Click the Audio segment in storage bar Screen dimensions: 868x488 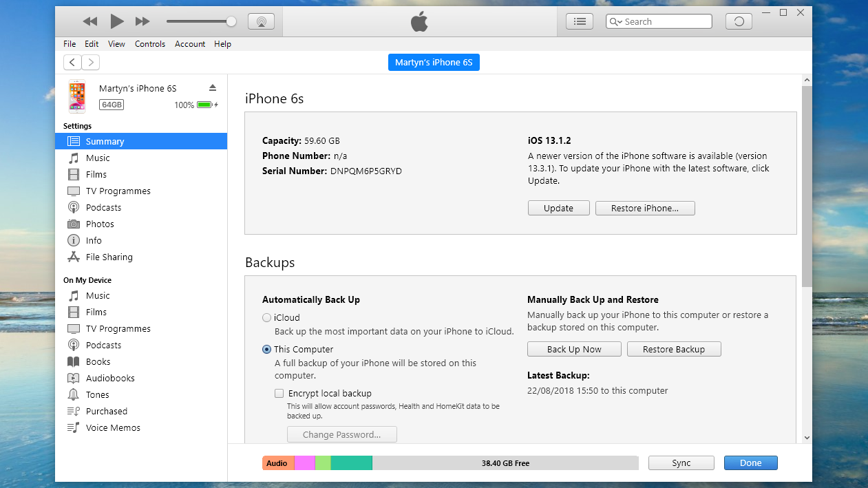(x=277, y=463)
